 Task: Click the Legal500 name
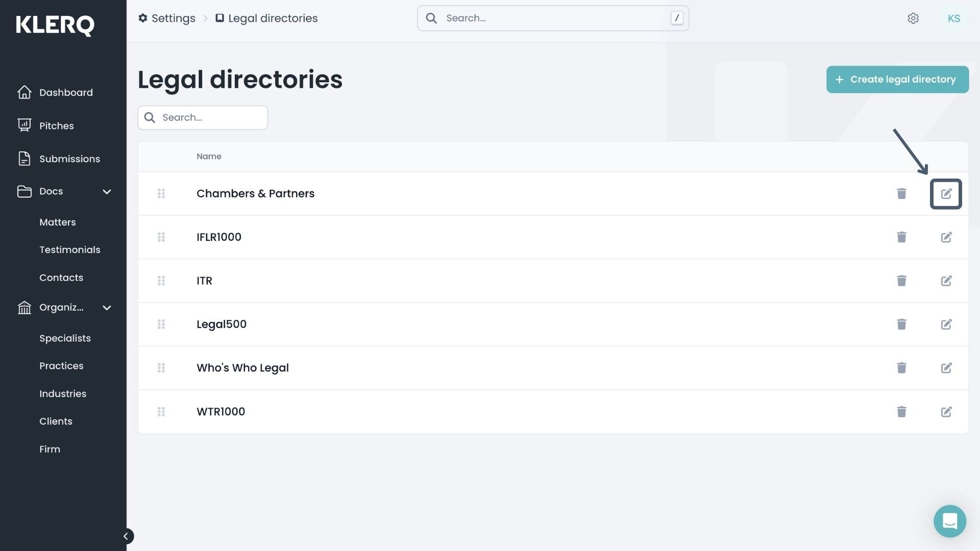222,324
